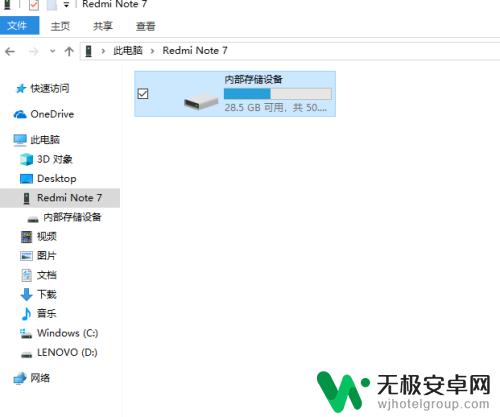Click the 文档 documents icon
Image resolution: width=500 pixels, height=417 pixels.
27,275
